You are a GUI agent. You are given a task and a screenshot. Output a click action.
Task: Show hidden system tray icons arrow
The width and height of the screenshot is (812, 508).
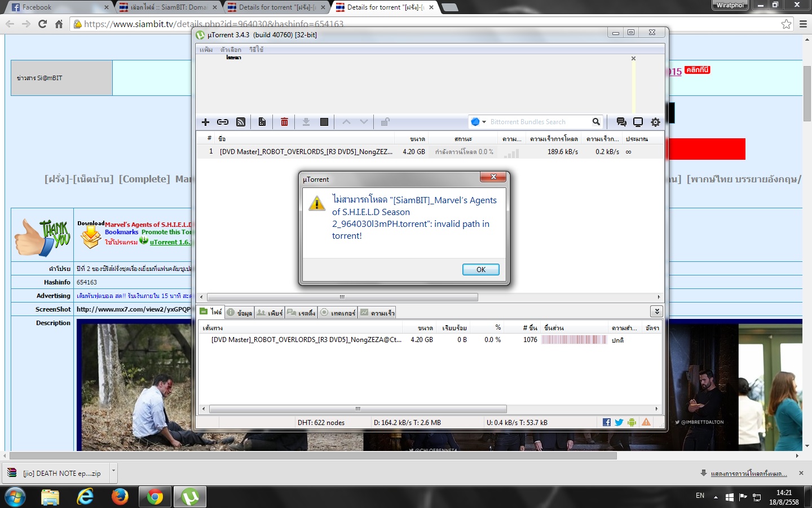tap(716, 497)
